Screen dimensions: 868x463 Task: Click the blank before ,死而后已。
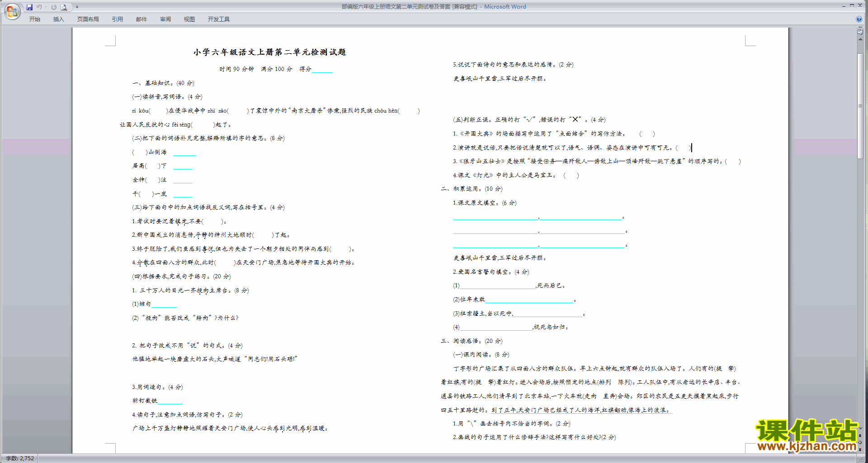click(x=497, y=286)
